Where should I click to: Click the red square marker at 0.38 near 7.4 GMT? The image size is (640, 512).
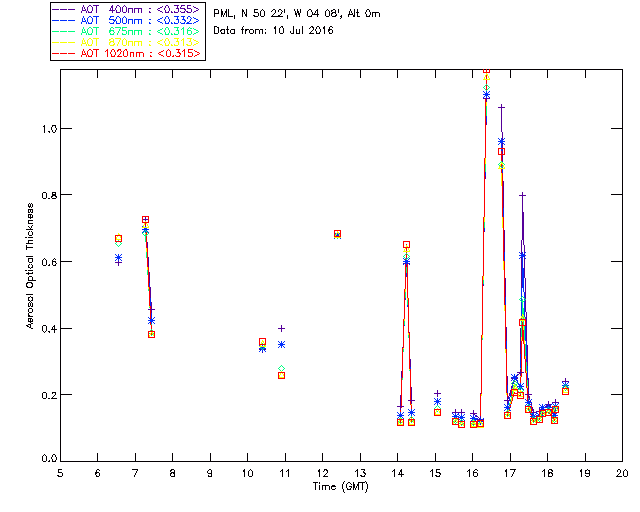151,334
